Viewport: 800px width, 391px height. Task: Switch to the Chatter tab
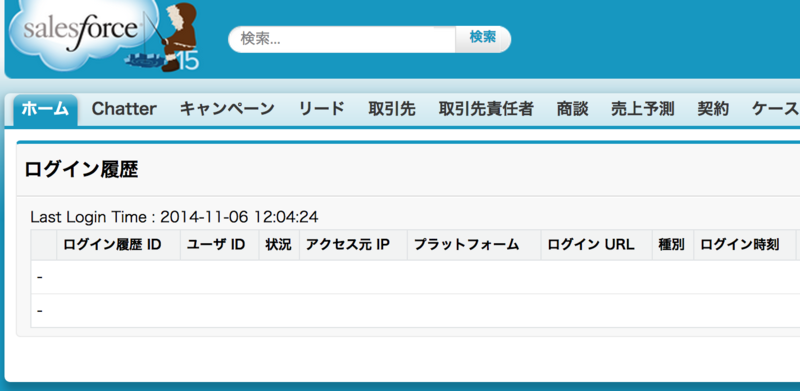[x=124, y=109]
